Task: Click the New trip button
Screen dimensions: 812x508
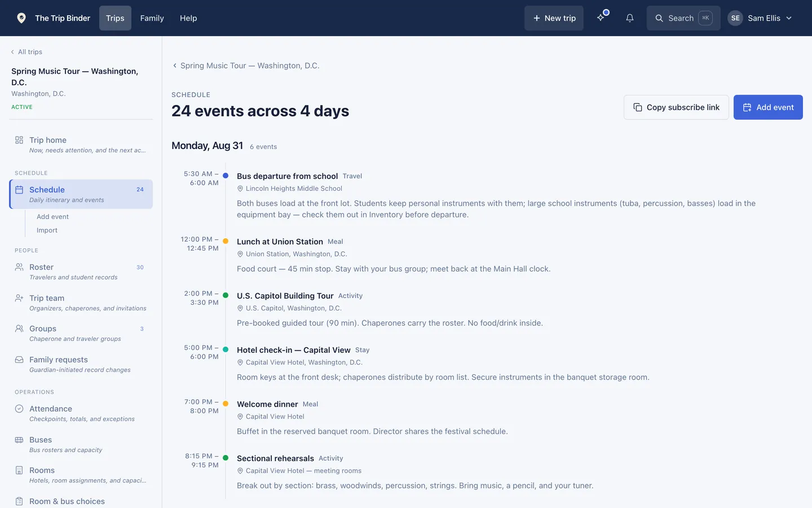Action: (x=554, y=18)
